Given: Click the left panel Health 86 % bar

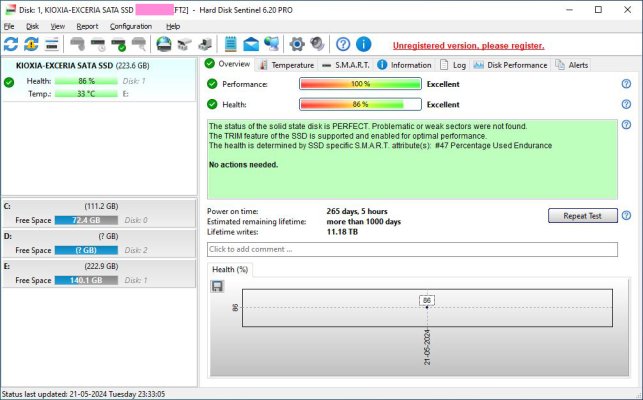Looking at the screenshot, I should click(x=86, y=81).
